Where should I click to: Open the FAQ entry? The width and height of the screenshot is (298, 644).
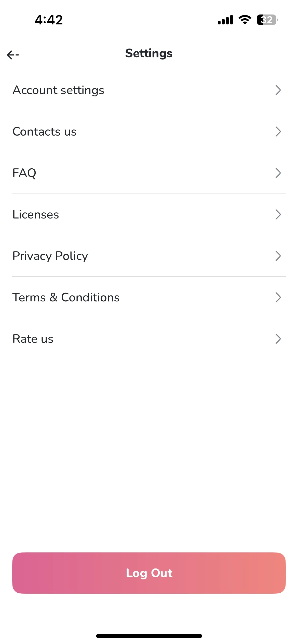click(x=149, y=173)
